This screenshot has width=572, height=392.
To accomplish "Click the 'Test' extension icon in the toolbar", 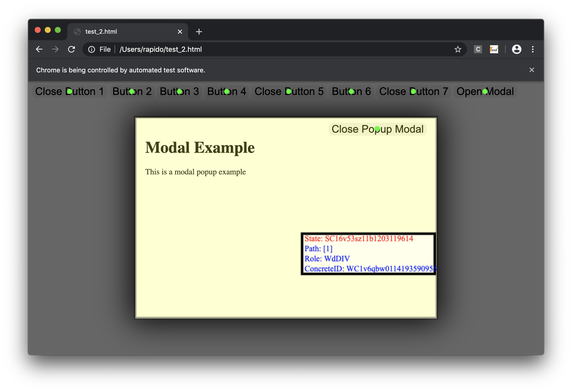I will click(494, 49).
